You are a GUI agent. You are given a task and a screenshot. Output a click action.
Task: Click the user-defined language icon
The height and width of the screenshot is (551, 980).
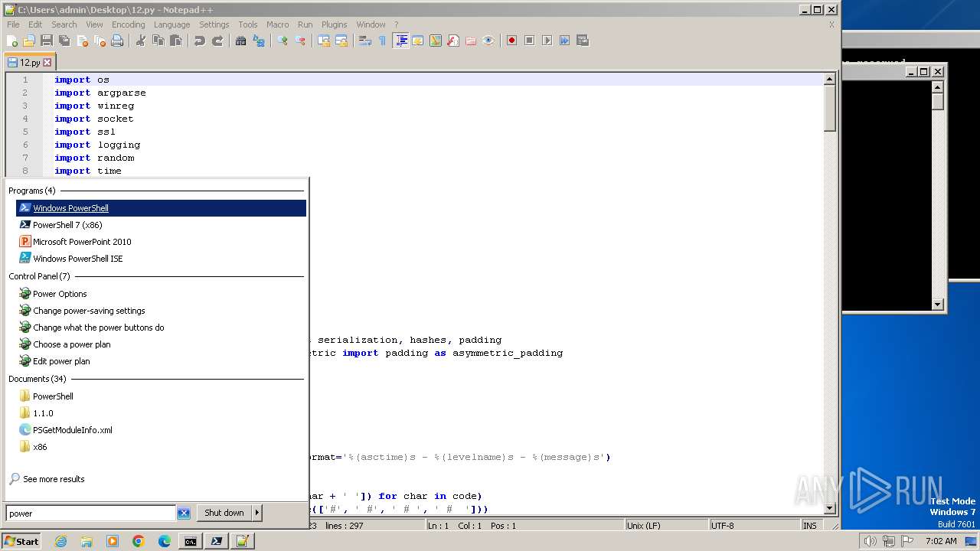(418, 41)
